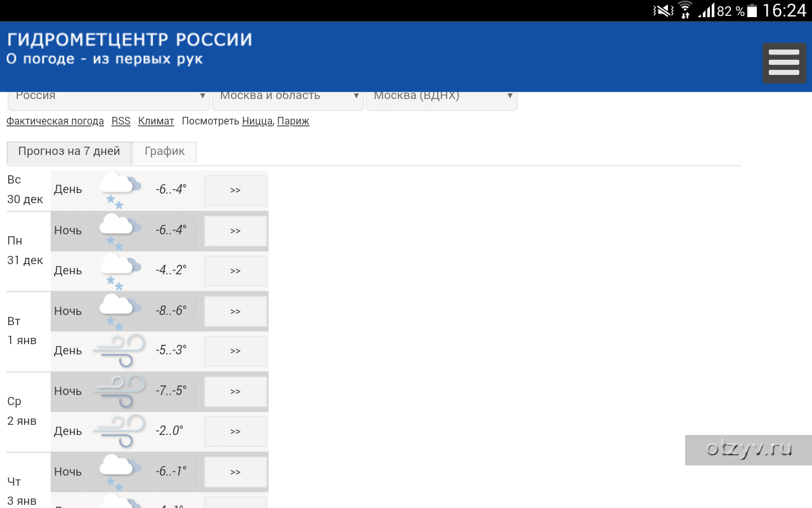Click the -6..-1° temperature value

click(171, 472)
